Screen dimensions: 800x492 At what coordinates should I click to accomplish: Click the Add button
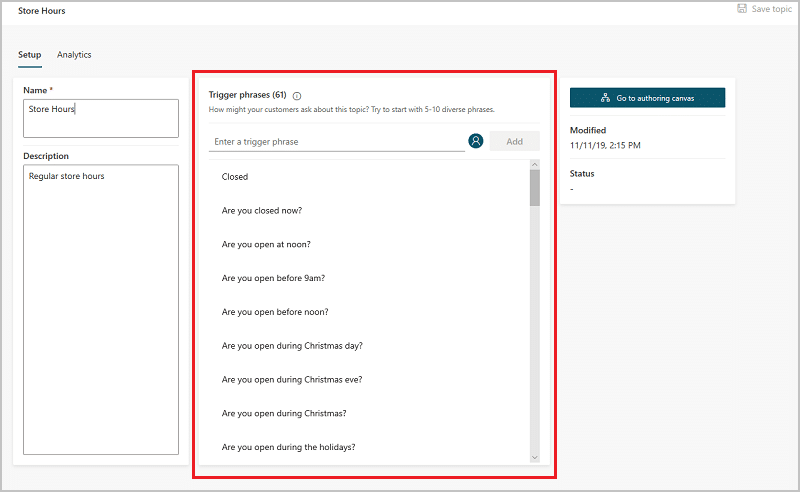click(514, 141)
